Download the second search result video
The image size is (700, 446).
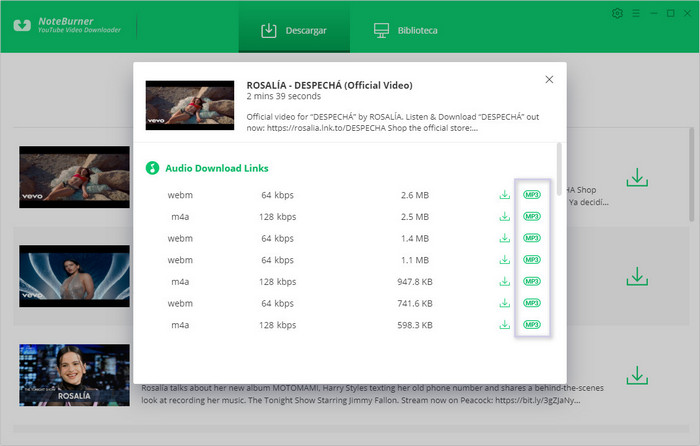(x=637, y=276)
